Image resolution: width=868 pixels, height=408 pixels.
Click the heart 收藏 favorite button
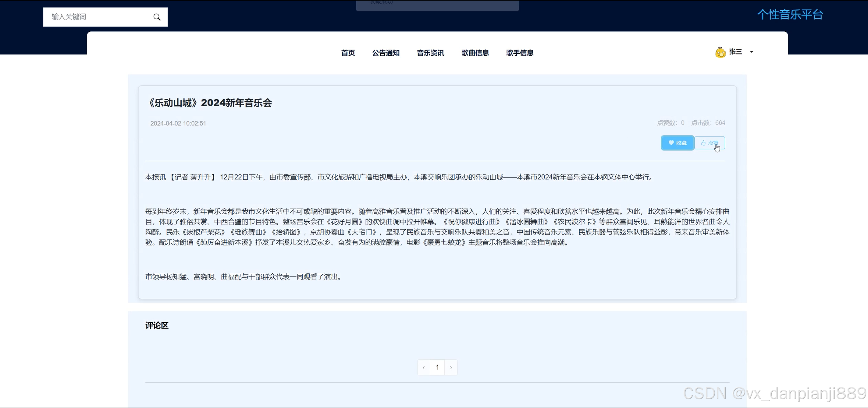[677, 143]
